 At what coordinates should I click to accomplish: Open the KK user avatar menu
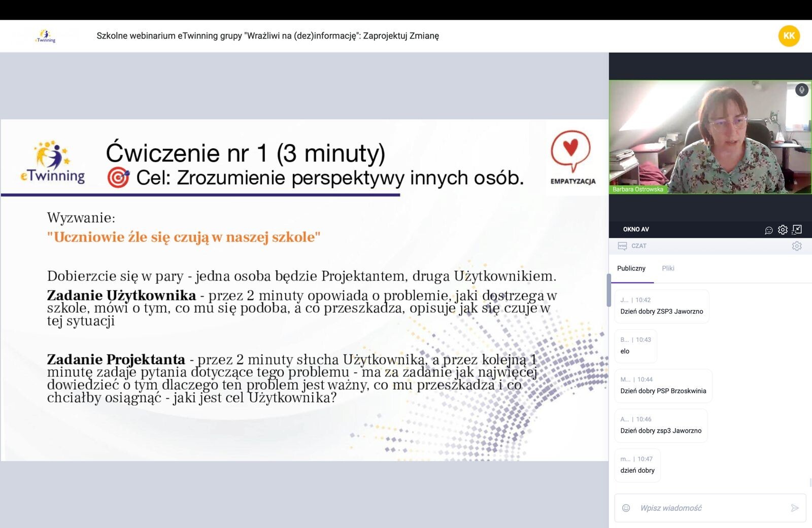coord(789,36)
